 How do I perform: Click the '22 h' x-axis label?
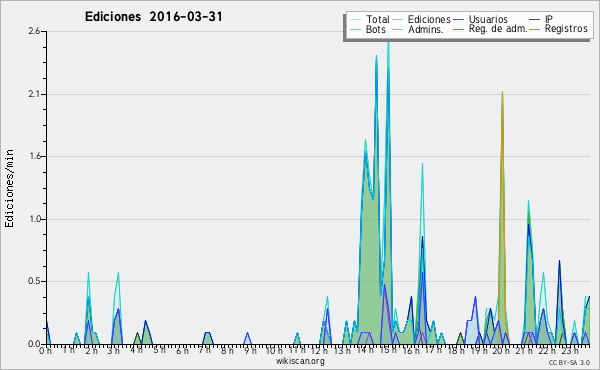click(x=547, y=351)
